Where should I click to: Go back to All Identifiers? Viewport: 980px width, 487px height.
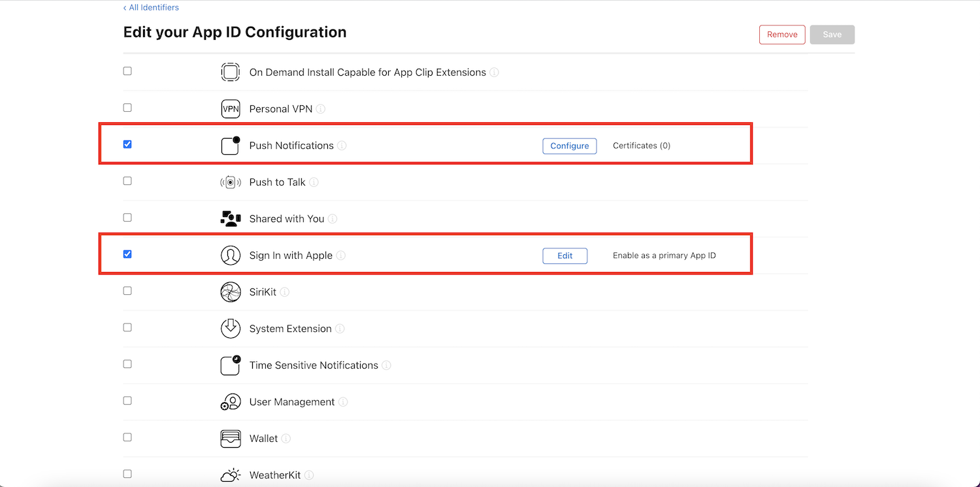tap(151, 8)
